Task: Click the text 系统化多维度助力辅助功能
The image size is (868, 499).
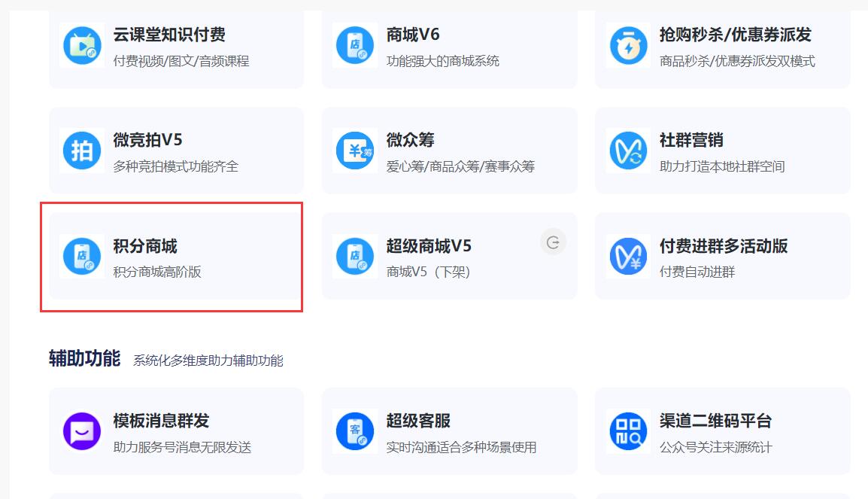Action: point(208,361)
